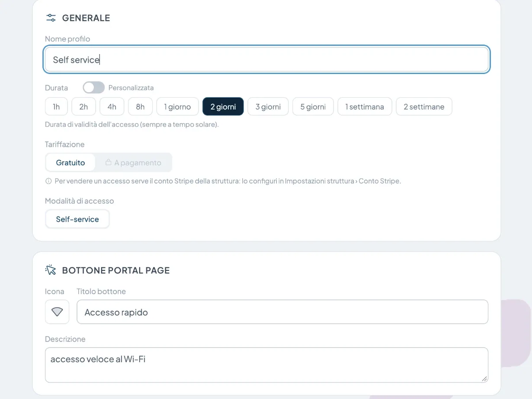The image size is (532, 399).
Task: Click the BOTTONE PORTAL PAGE heading
Action: (x=116, y=270)
